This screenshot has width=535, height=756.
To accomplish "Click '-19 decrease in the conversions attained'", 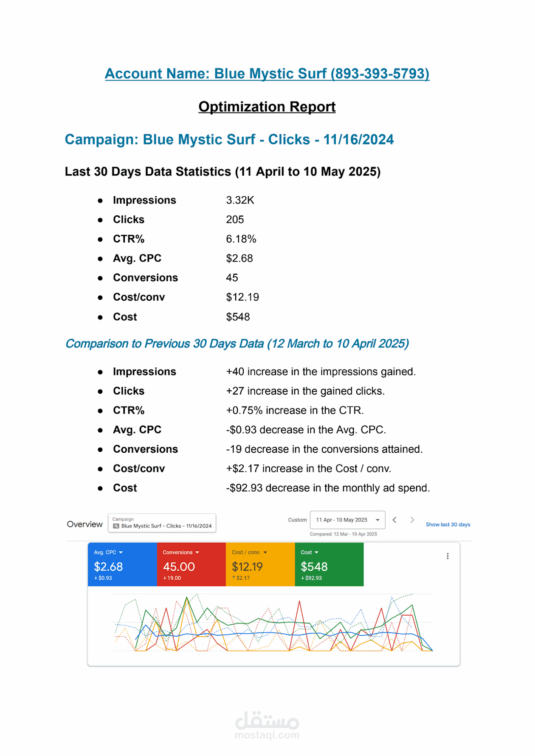I will click(324, 449).
